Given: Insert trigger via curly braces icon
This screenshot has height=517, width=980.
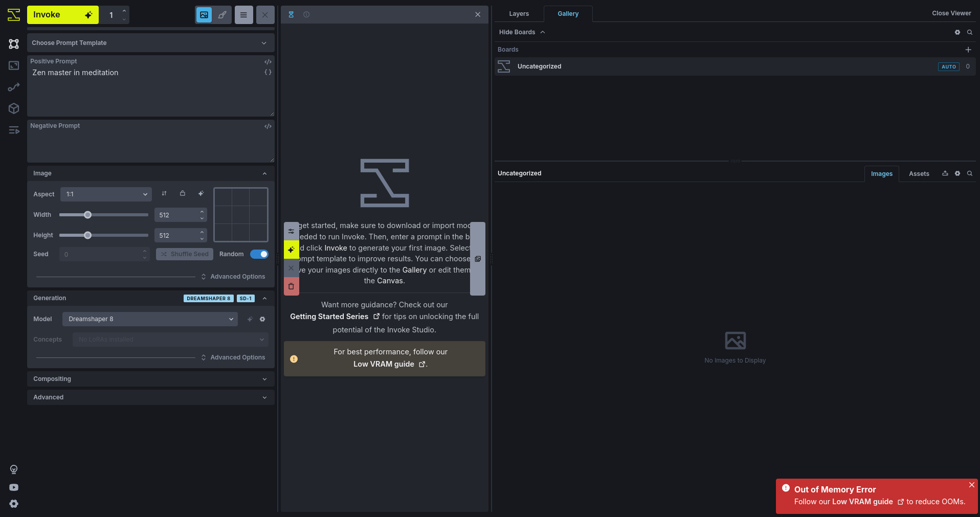Looking at the screenshot, I should [268, 72].
